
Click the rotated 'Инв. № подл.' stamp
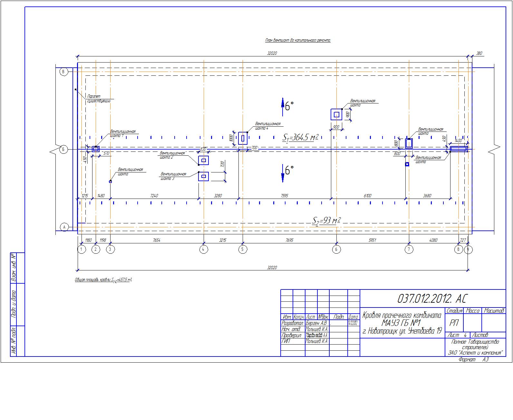(x=14, y=341)
